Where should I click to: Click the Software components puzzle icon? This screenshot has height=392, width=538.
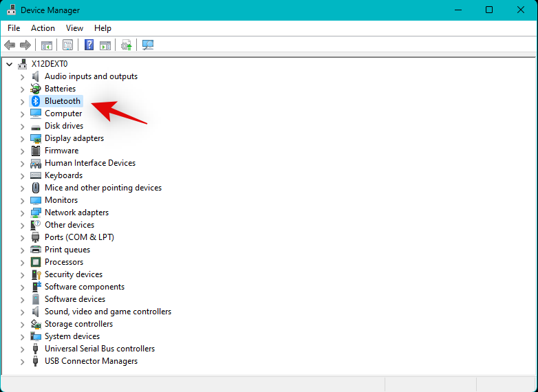36,287
